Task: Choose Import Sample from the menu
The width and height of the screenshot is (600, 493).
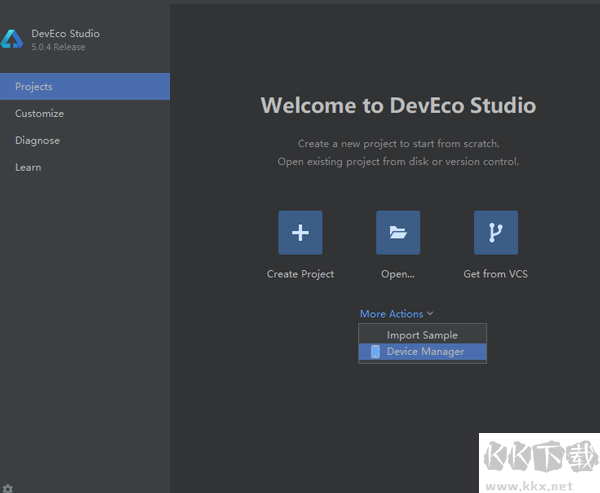Action: 422,335
